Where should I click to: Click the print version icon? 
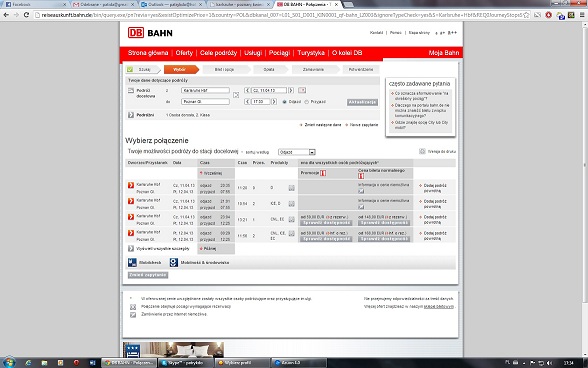tap(422, 151)
